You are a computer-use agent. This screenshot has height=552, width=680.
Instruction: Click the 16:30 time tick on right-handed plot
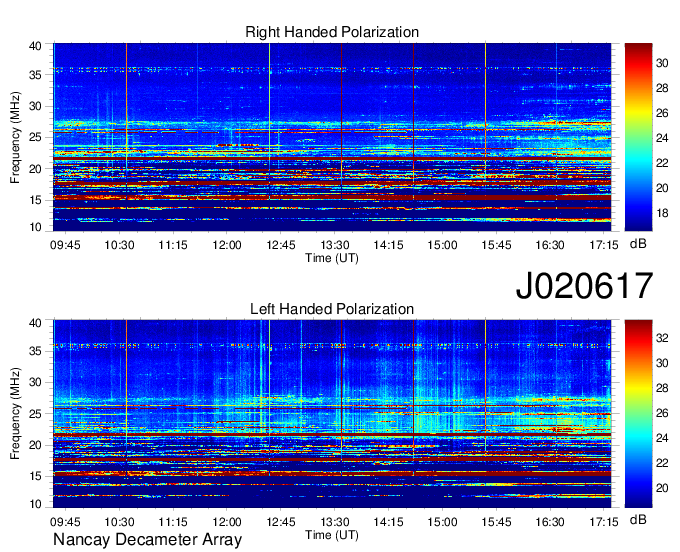(550, 245)
